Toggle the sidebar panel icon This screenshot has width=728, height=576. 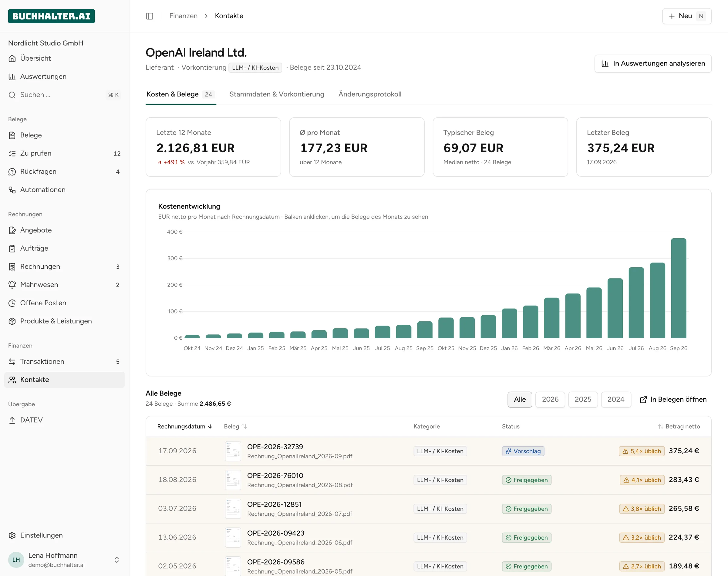pos(150,16)
